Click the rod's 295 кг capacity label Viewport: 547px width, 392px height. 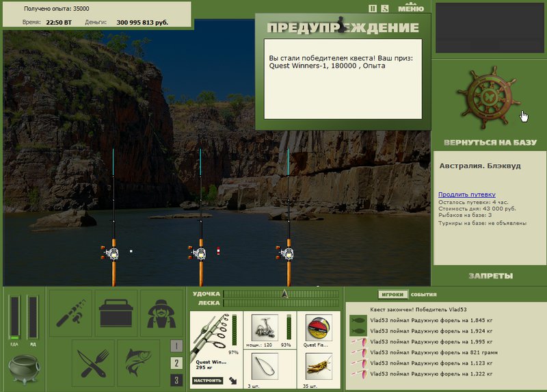click(x=203, y=367)
